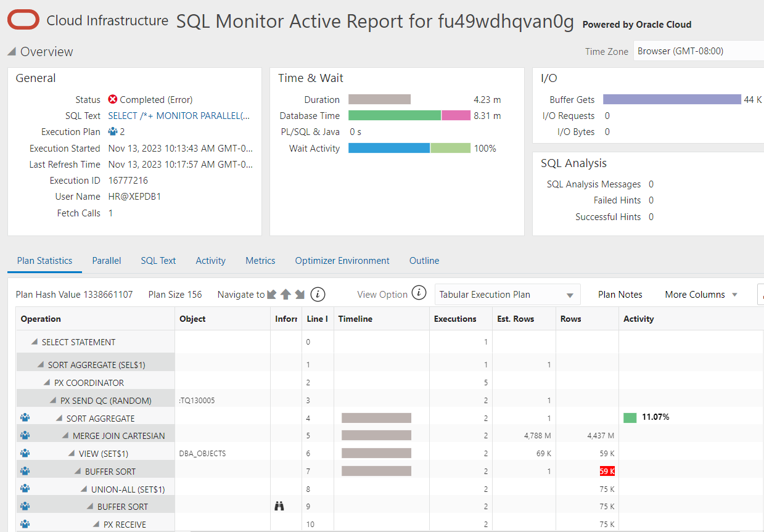Click the timeline bar for MERGE JOIN CARTESIAN
Image resolution: width=764 pixels, height=532 pixels.
pyautogui.click(x=376, y=435)
